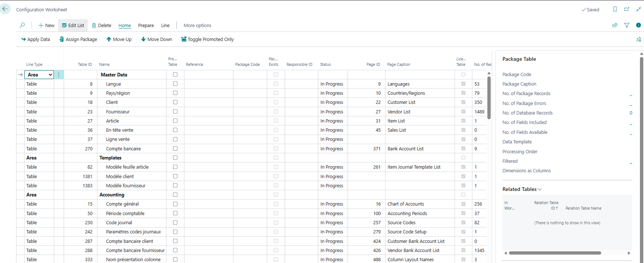This screenshot has height=263, width=644.
Task: Click the share icon
Action: click(615, 25)
